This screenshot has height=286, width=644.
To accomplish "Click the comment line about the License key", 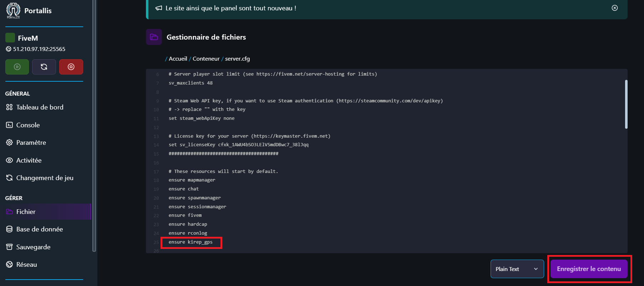I will (250, 136).
